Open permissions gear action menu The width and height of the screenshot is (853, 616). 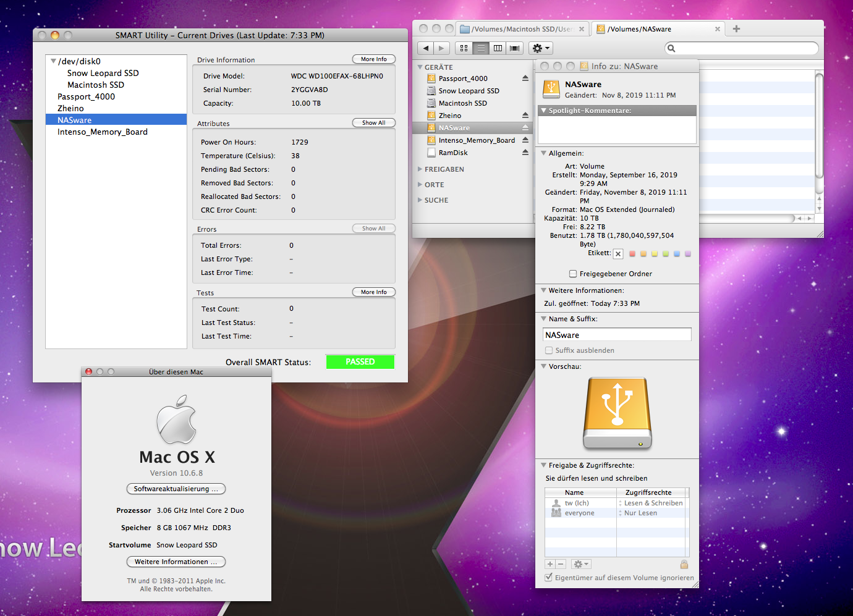pos(581,564)
